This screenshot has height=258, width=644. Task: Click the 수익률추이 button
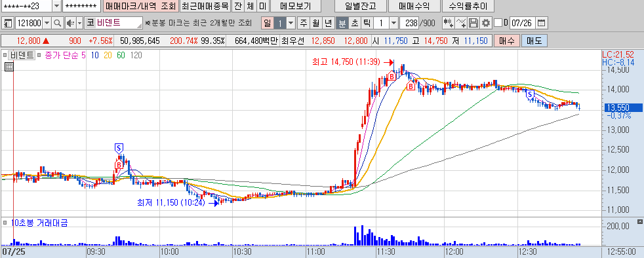(x=468, y=6)
